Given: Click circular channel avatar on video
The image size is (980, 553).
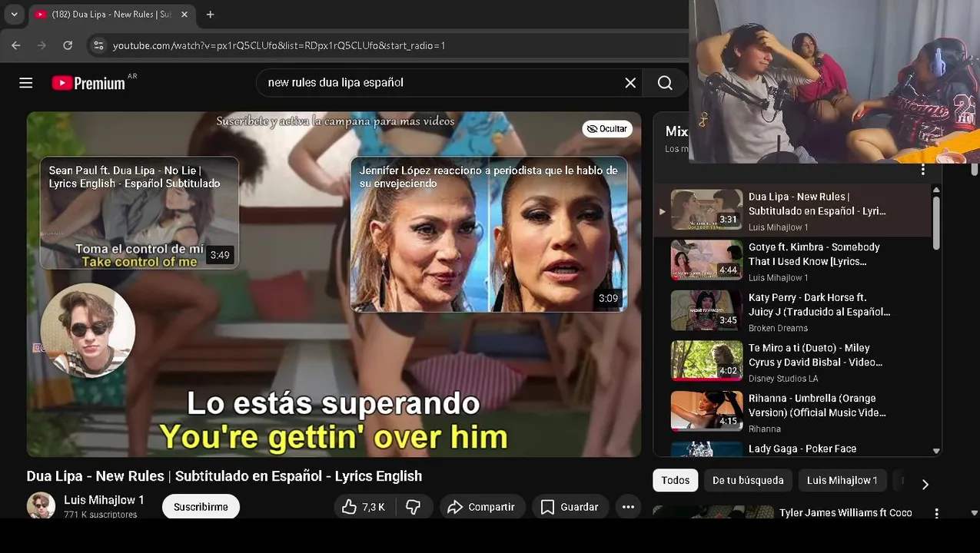Looking at the screenshot, I should pyautogui.click(x=88, y=330).
